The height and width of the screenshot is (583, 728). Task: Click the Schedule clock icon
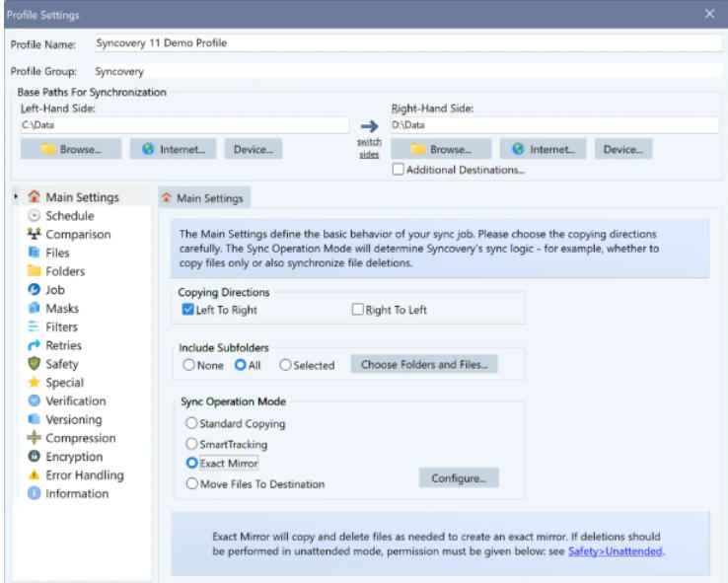[34, 215]
